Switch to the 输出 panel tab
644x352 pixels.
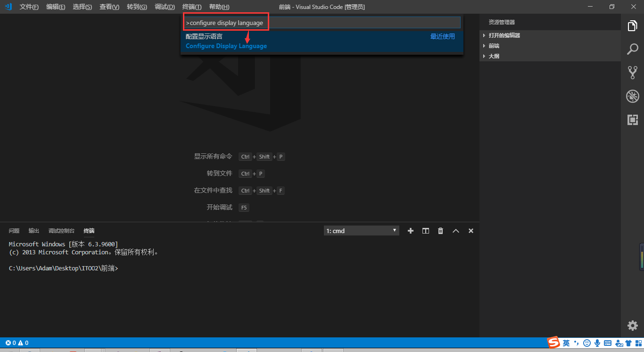[34, 231]
